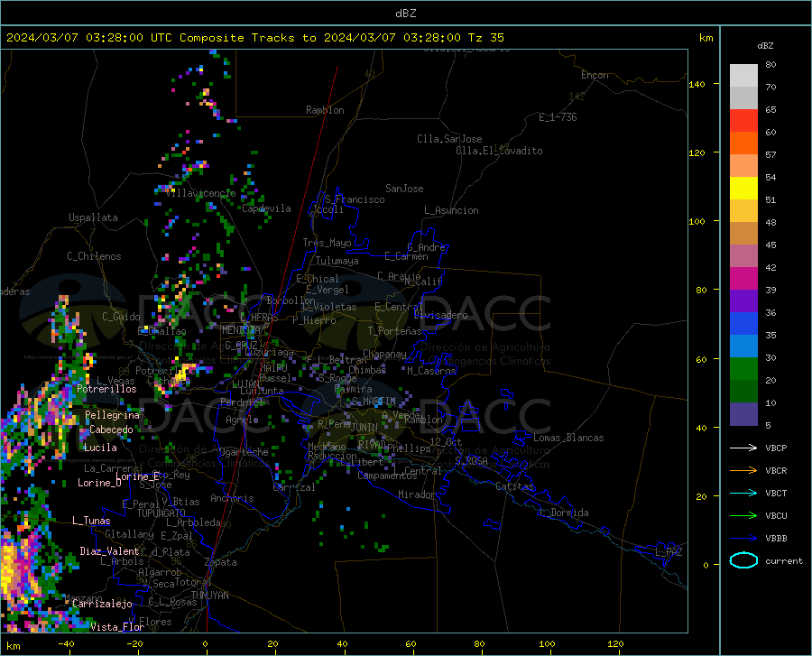
Task: Click the 'Pellegrina' map label
Action: pos(113,415)
